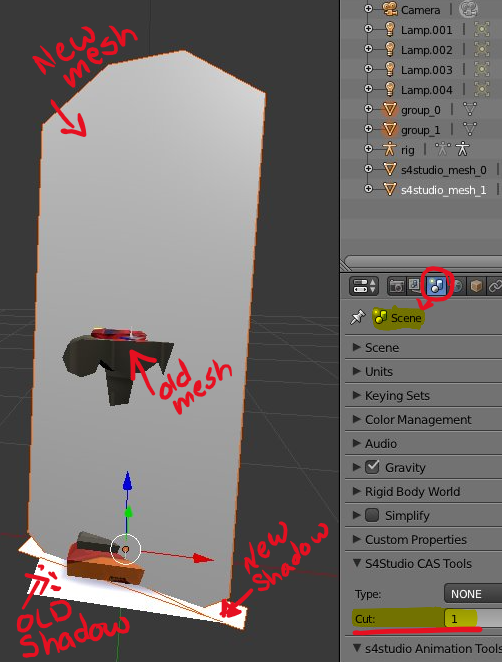This screenshot has height=662, width=502.
Task: Open the Type dropdown showing NONE
Action: pos(473,594)
